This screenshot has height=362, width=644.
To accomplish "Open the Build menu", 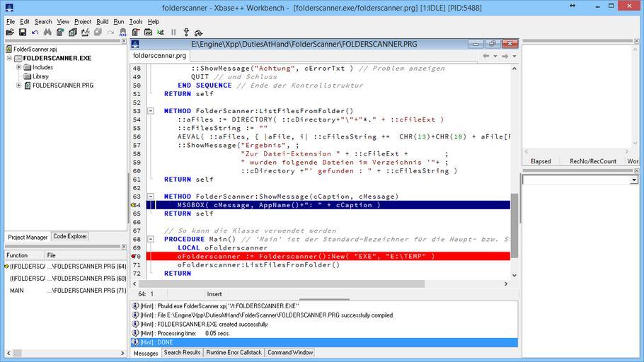I will click(103, 22).
